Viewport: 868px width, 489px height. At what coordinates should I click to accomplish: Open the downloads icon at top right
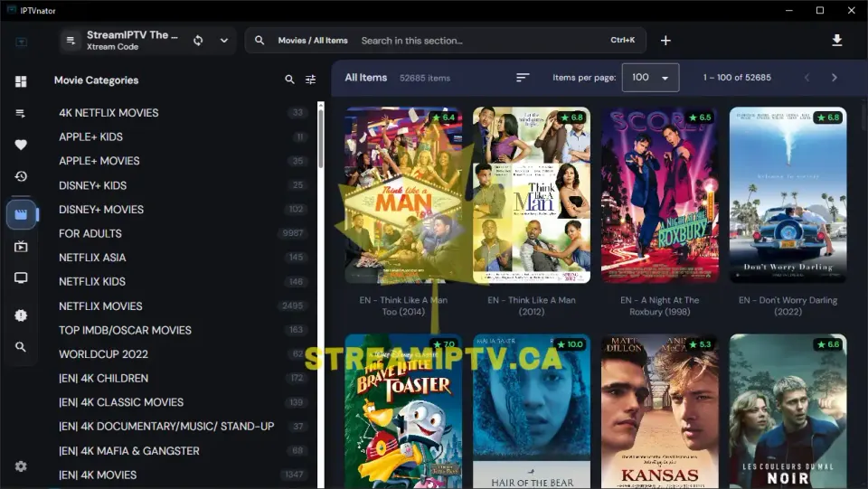pos(837,41)
